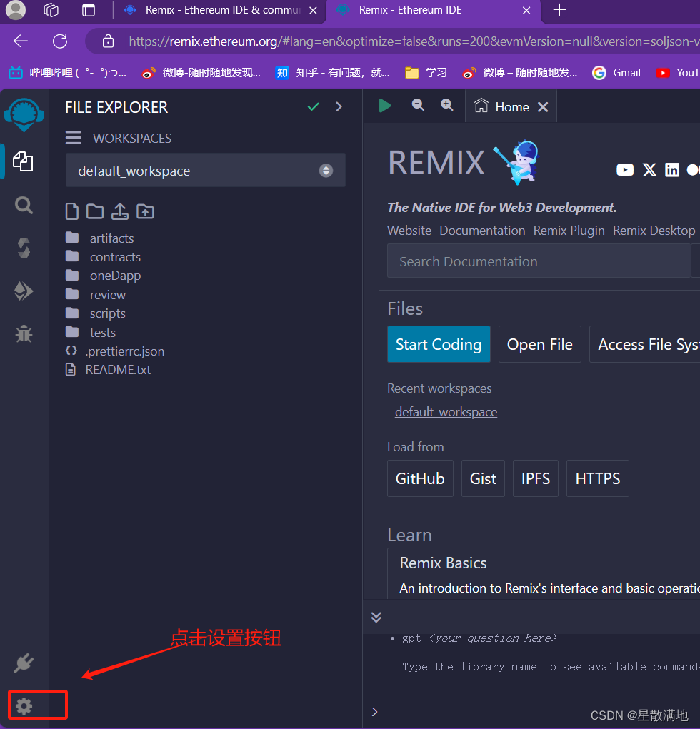
Task: Upload folder icon in explorer
Action: click(145, 211)
